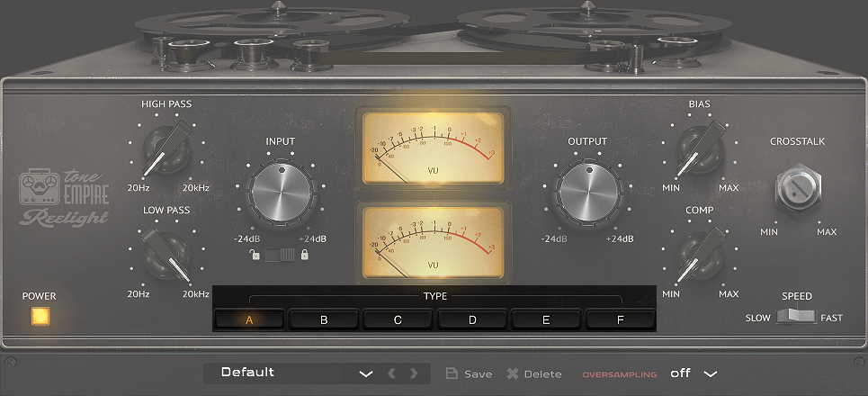Select tape type B
This screenshot has width=868, height=396.
pyautogui.click(x=324, y=319)
